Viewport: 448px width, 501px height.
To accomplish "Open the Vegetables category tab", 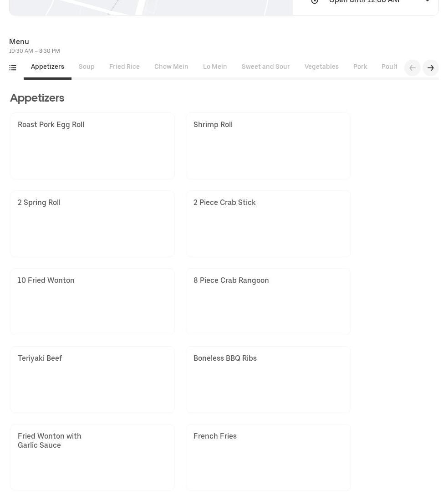I will [x=321, y=67].
